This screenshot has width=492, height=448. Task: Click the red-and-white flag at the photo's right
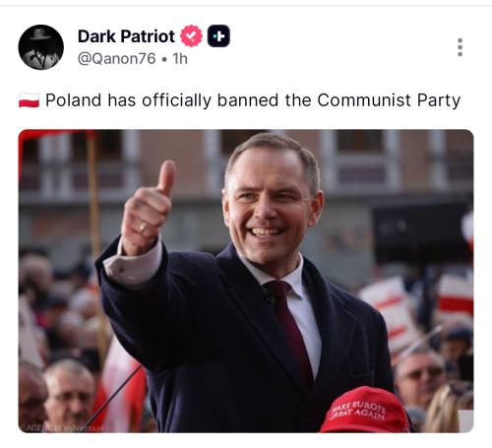click(455, 295)
